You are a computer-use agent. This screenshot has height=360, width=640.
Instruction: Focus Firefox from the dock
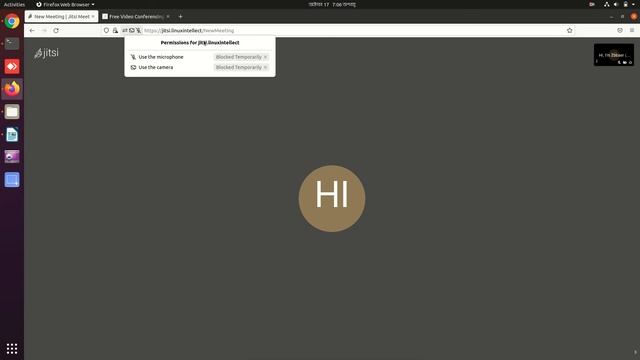click(x=12, y=89)
